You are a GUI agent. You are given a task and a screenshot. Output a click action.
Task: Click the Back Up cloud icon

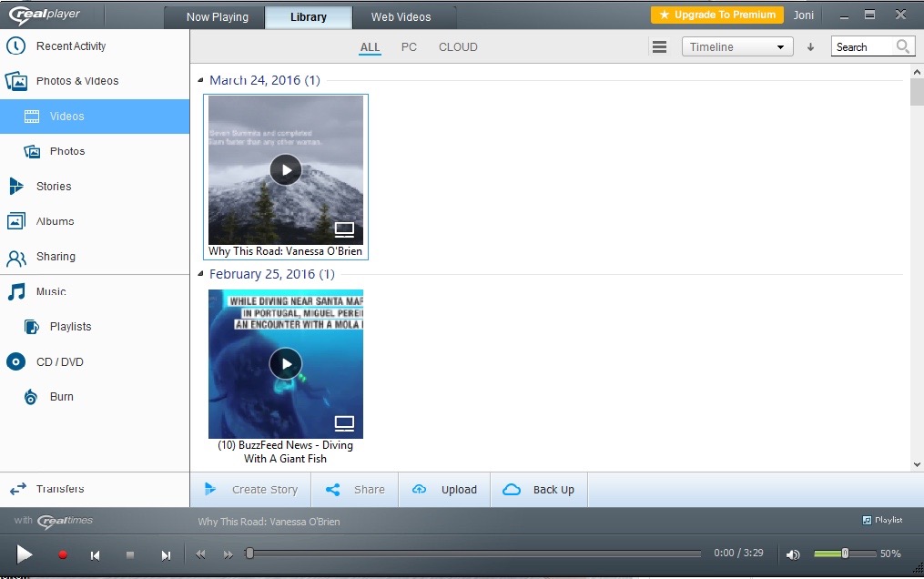512,490
